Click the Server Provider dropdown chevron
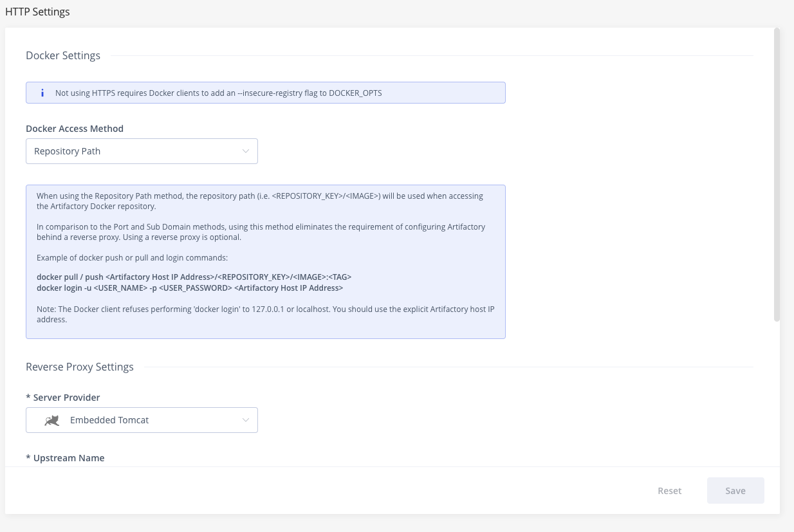This screenshot has width=794, height=532. pyautogui.click(x=245, y=419)
